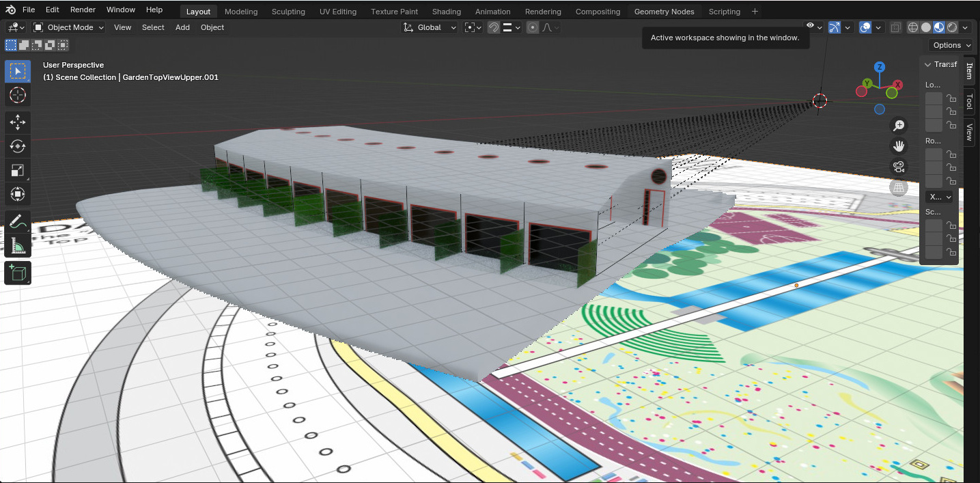
Task: Choose the Annotate pencil tool
Action: pyautogui.click(x=18, y=222)
